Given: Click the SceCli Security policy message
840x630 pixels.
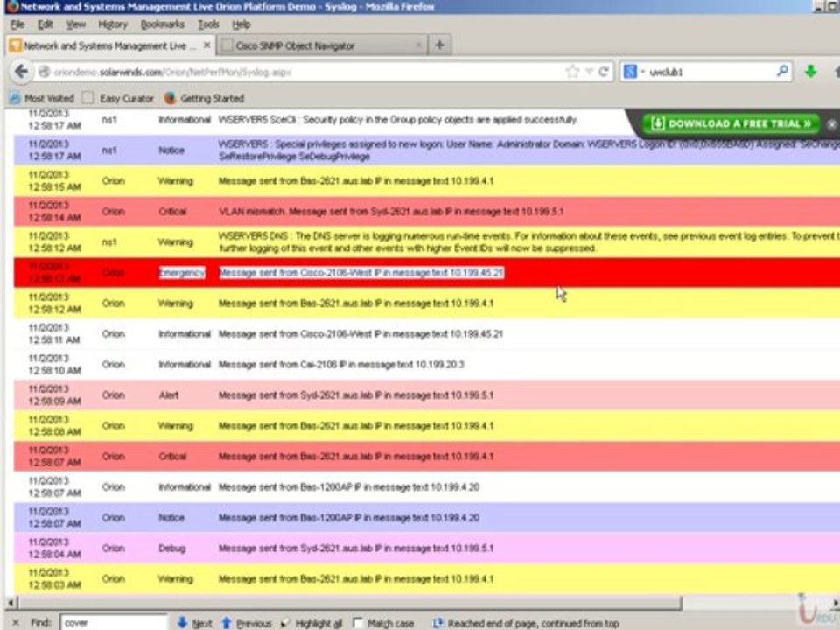Looking at the screenshot, I should 398,120.
